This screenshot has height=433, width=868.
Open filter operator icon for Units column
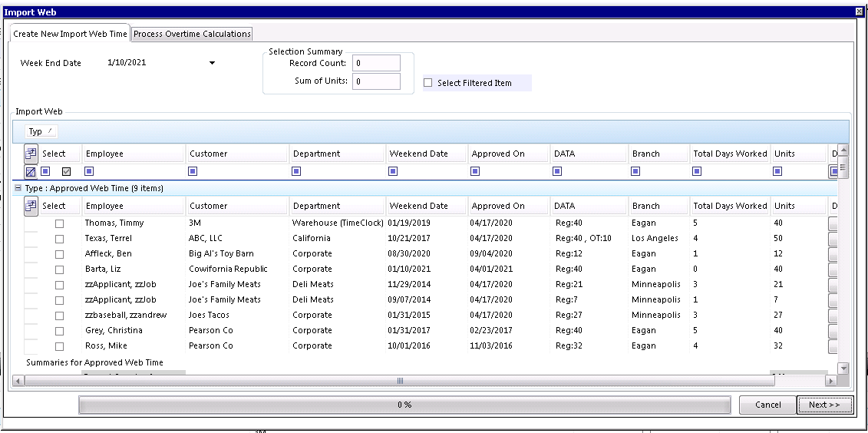pos(777,172)
